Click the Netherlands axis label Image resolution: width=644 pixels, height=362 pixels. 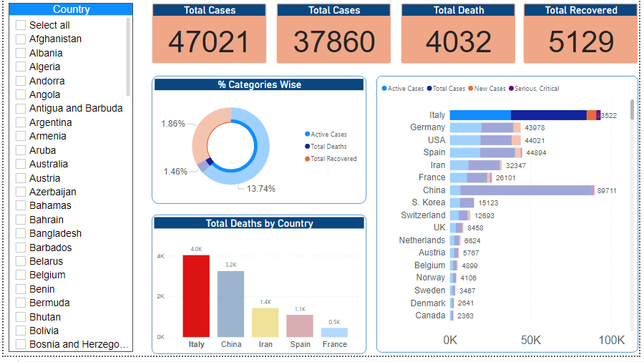tap(421, 240)
